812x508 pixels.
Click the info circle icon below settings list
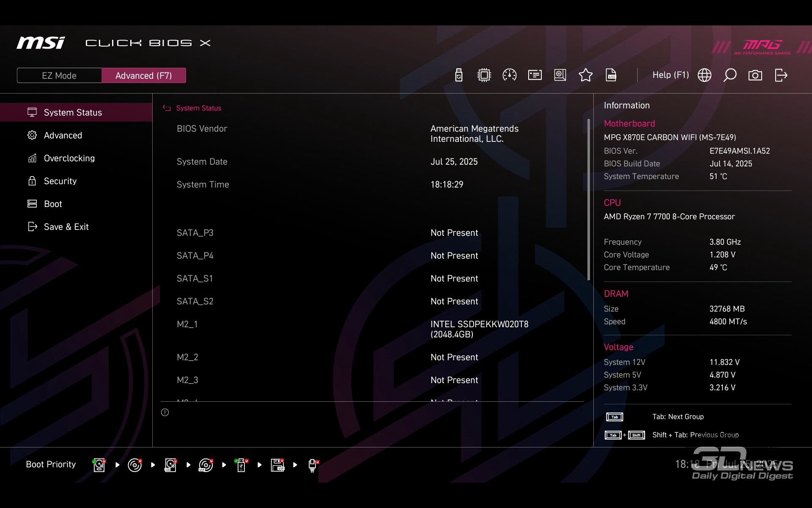pos(165,412)
